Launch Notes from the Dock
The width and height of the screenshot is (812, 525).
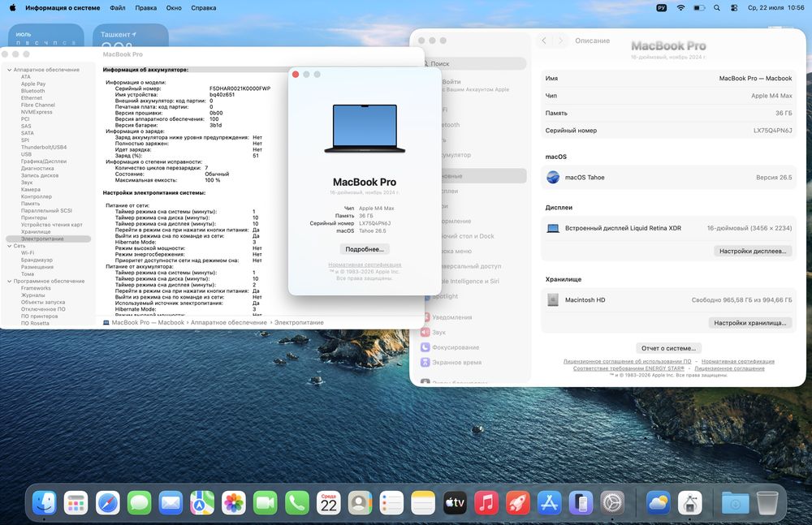point(423,503)
